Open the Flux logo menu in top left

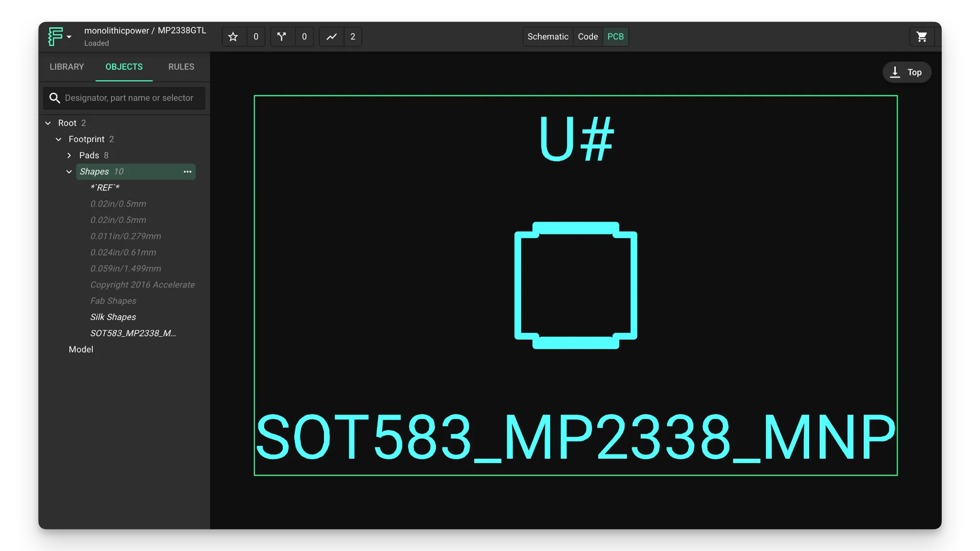[x=58, y=36]
